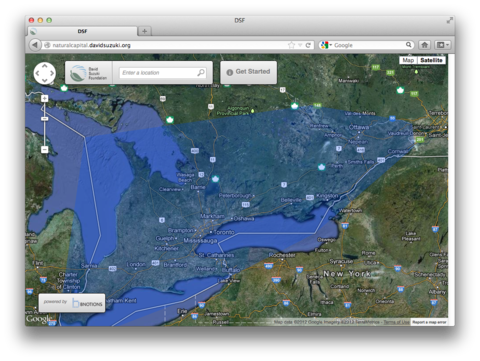Click the St. Catharines city label
The width and height of the screenshot is (480, 361).
(216, 255)
